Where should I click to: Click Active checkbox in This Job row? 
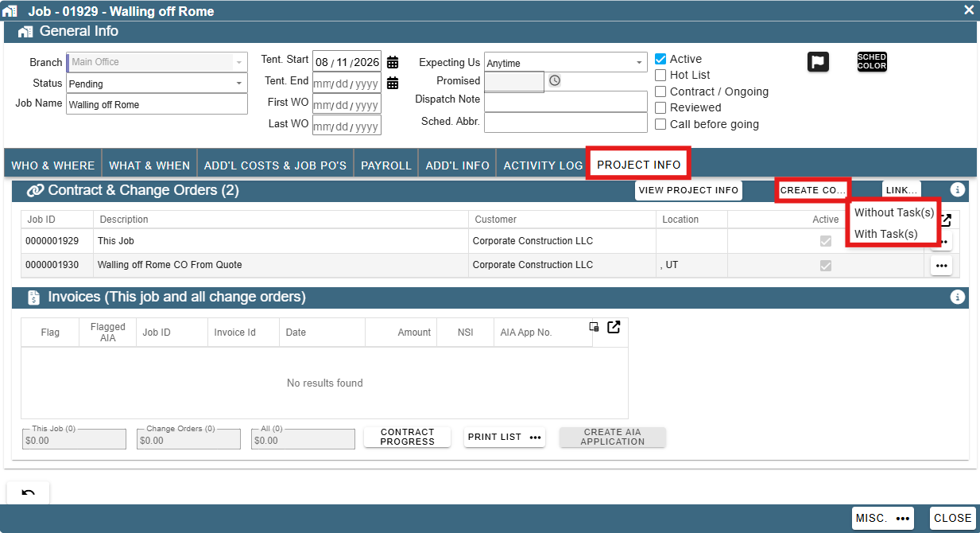(x=826, y=241)
